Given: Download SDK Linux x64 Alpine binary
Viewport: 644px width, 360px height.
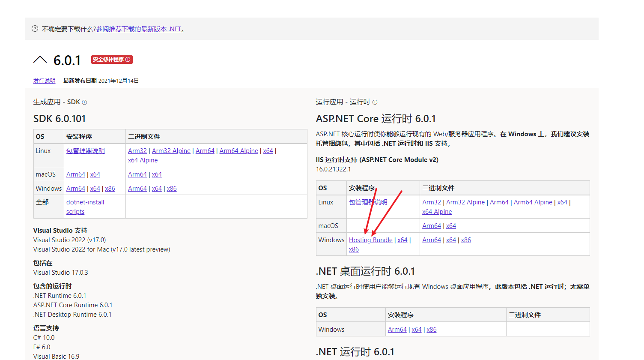Looking at the screenshot, I should [143, 160].
